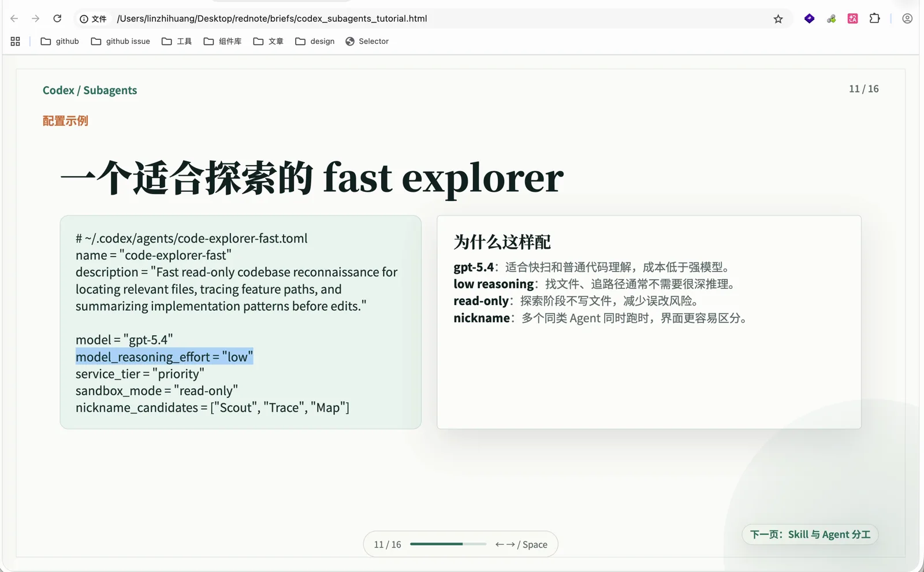The height and width of the screenshot is (572, 924).
Task: Open the browser profile avatar icon
Action: pos(907,18)
